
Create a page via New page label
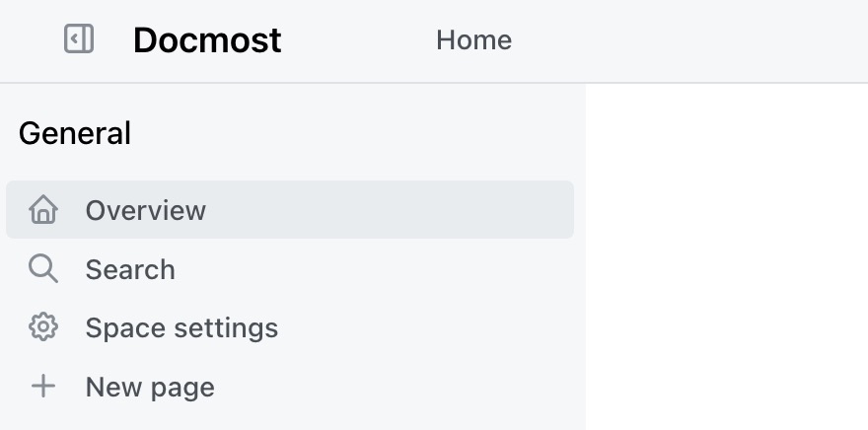click(x=150, y=387)
